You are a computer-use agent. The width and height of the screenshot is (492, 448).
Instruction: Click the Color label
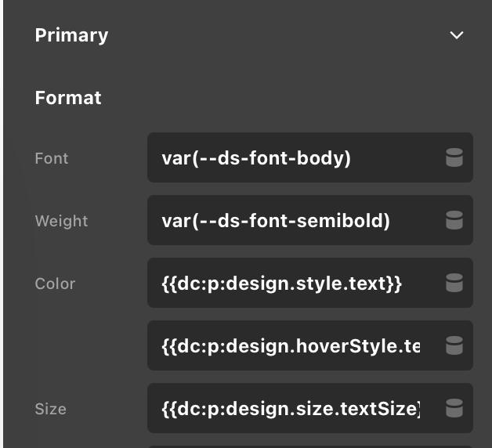55,284
